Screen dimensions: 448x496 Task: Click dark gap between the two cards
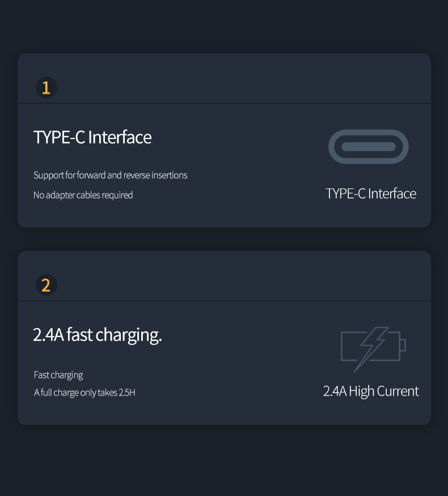point(224,239)
